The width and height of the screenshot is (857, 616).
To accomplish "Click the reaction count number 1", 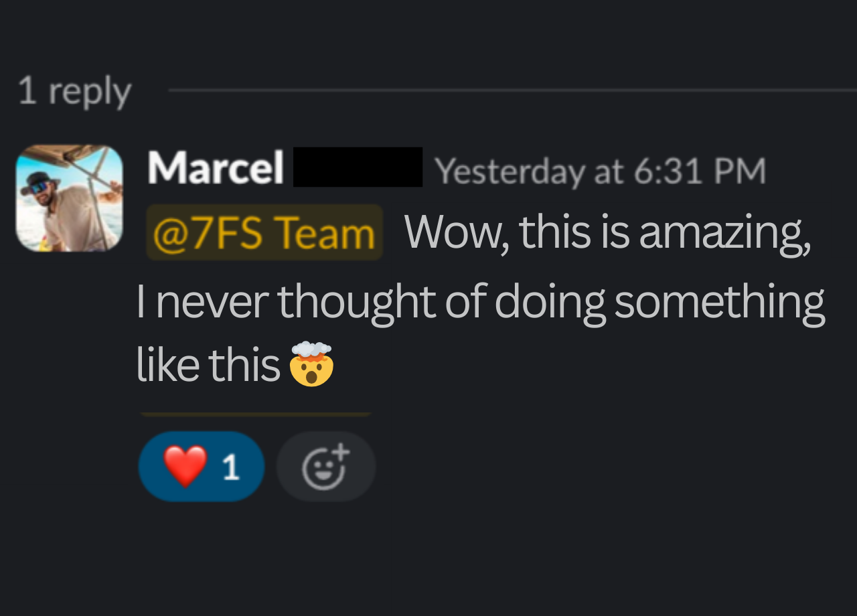I will coord(231,467).
